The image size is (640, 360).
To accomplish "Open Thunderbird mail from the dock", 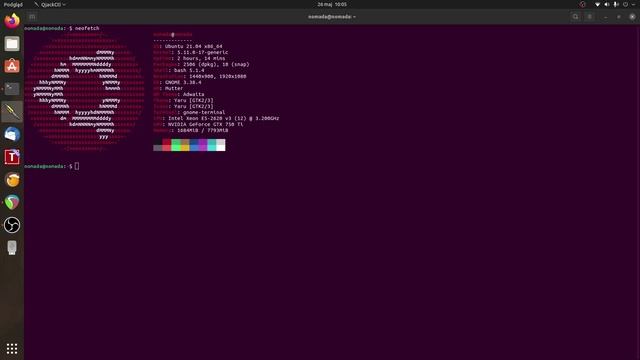I will click(x=12, y=134).
